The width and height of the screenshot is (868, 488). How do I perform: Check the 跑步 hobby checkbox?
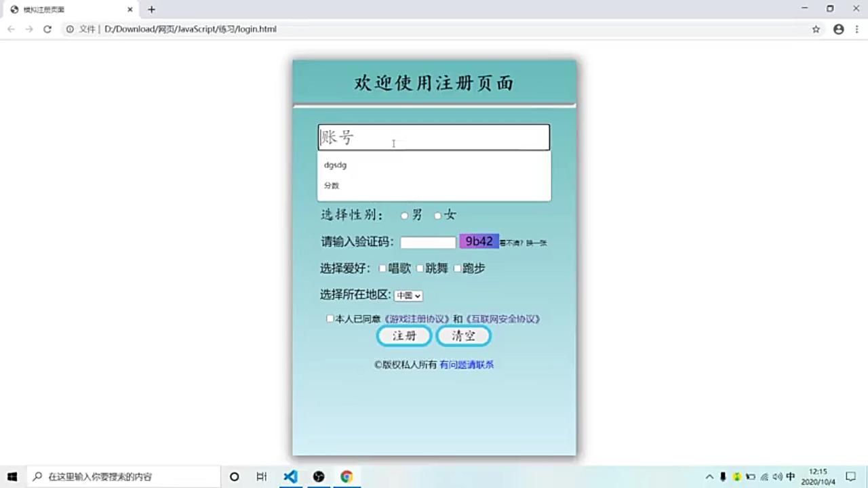point(457,268)
